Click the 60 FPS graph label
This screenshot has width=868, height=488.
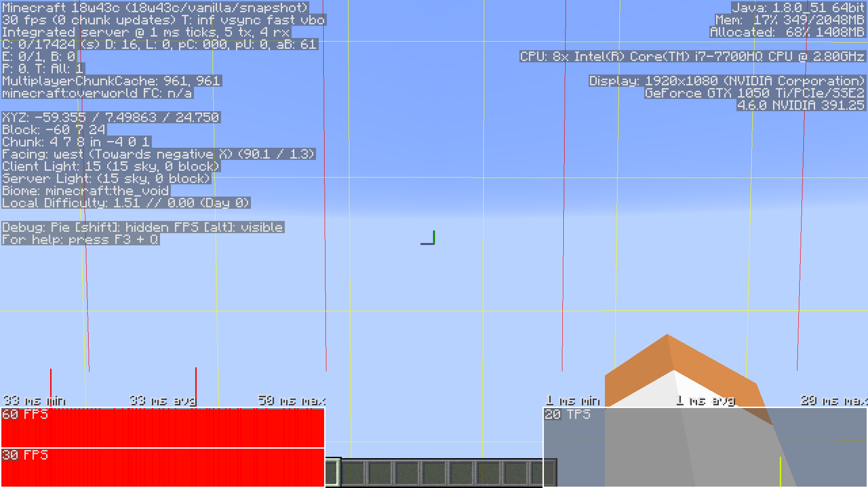coord(25,414)
